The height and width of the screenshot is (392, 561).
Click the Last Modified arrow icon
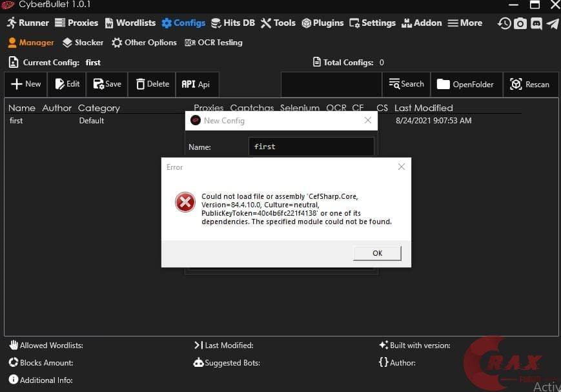click(x=198, y=345)
